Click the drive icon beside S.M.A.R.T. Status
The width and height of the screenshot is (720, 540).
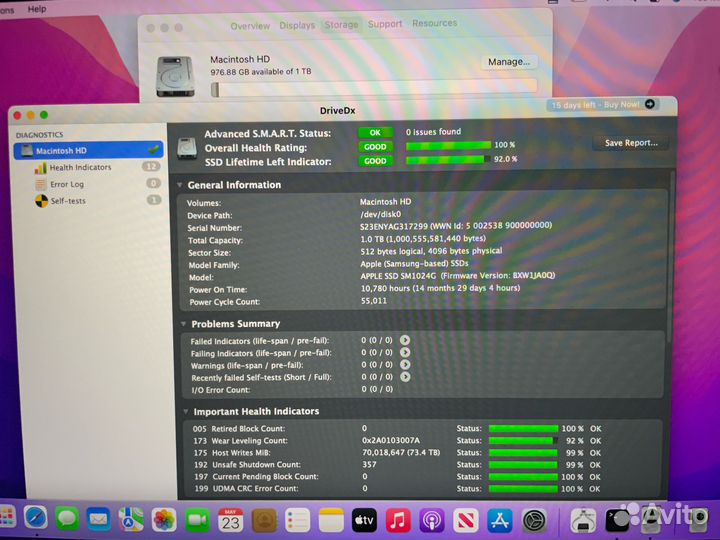click(187, 148)
